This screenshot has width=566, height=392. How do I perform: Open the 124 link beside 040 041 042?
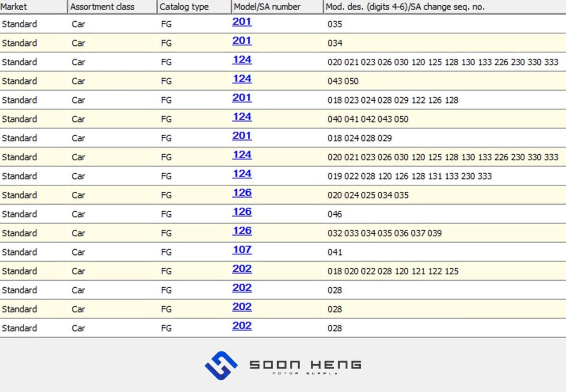click(242, 117)
